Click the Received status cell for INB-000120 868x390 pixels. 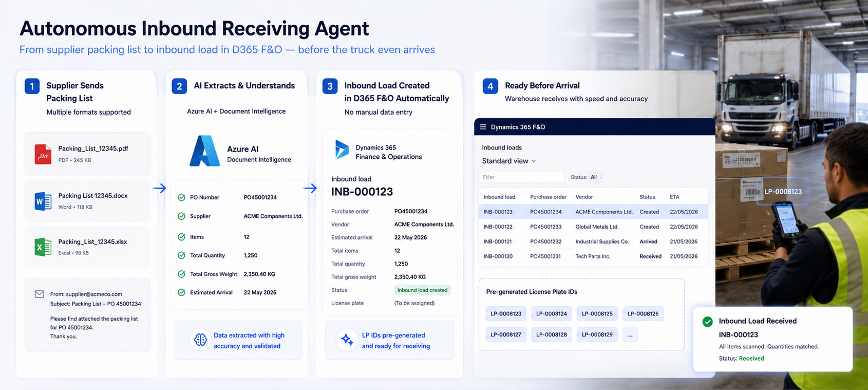pyautogui.click(x=650, y=256)
